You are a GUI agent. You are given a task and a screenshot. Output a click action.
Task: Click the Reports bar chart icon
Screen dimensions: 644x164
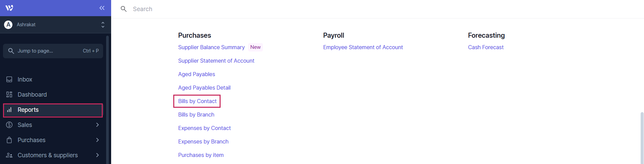click(x=9, y=110)
